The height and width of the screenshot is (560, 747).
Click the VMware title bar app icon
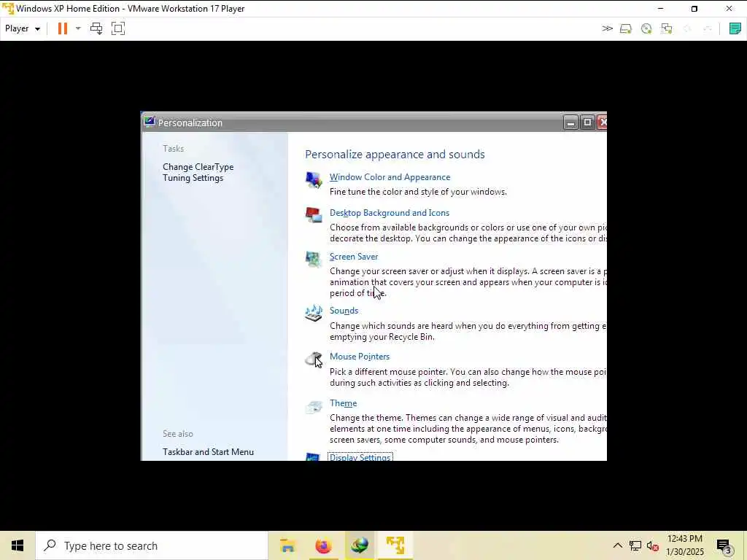click(7, 8)
